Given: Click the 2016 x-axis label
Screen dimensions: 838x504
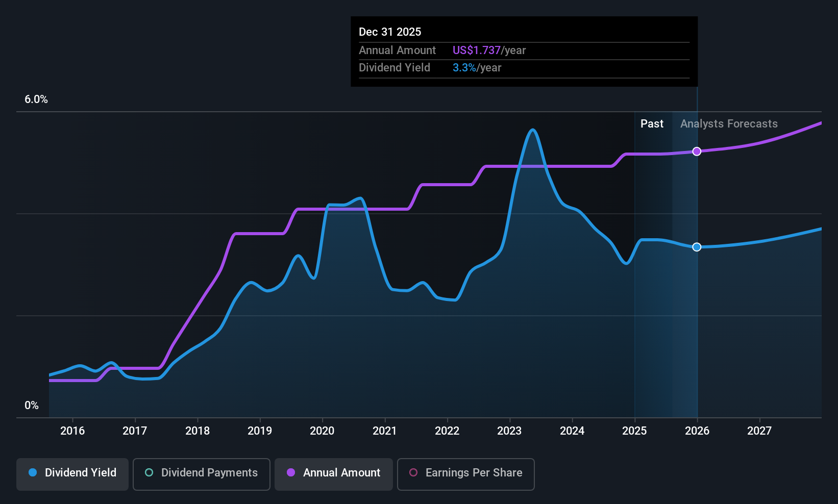Looking at the screenshot, I should coord(72,431).
